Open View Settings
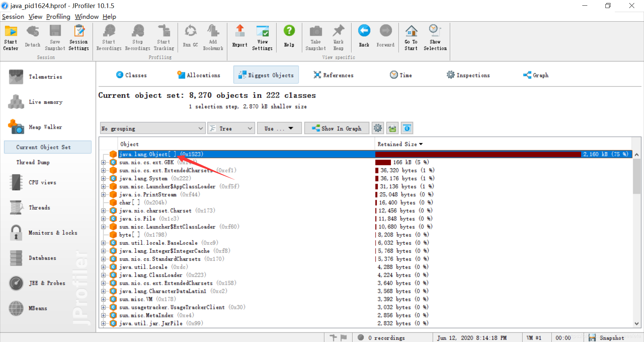This screenshot has width=644, height=342. click(x=262, y=38)
